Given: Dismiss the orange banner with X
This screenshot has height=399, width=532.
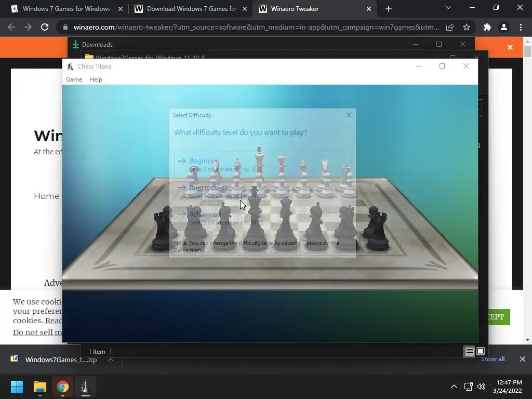Looking at the screenshot, I should pyautogui.click(x=510, y=47).
